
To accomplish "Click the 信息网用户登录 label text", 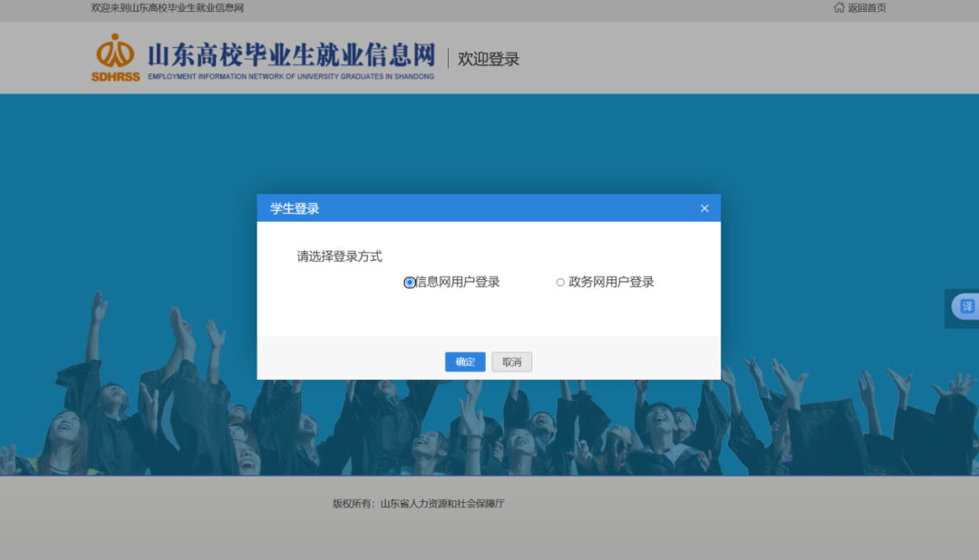I will (458, 282).
